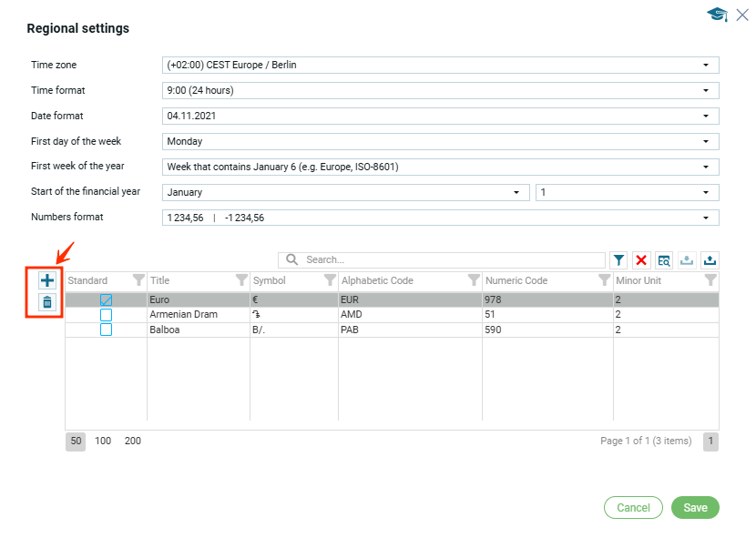
Task: Filter the Title column using funnel icon
Action: click(x=241, y=280)
